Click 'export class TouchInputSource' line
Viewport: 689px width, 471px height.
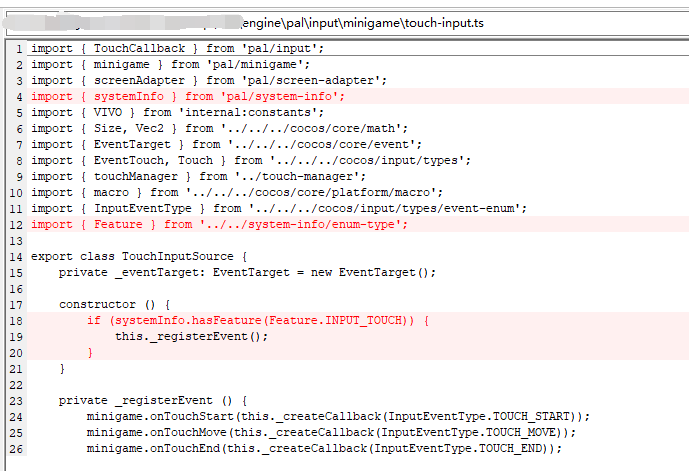(139, 256)
